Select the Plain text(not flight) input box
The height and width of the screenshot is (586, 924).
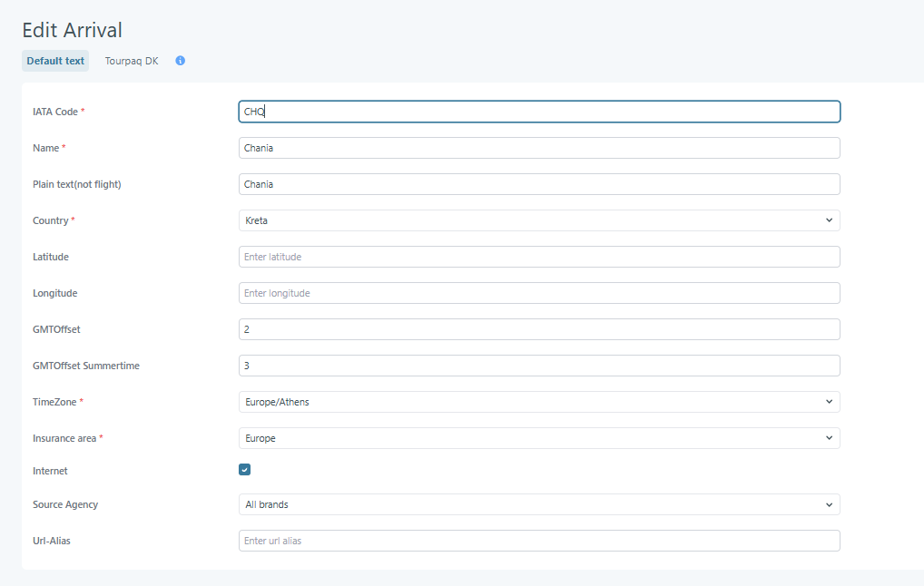pyautogui.click(x=538, y=184)
